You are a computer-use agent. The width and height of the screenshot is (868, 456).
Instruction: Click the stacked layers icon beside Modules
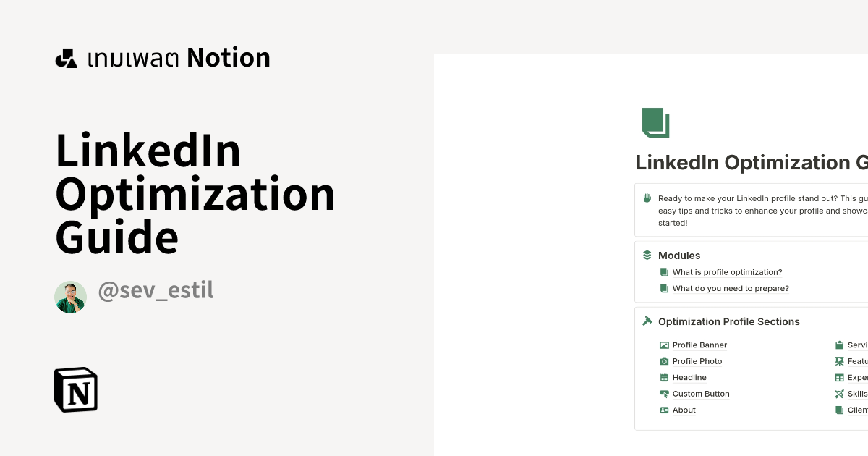[646, 255]
